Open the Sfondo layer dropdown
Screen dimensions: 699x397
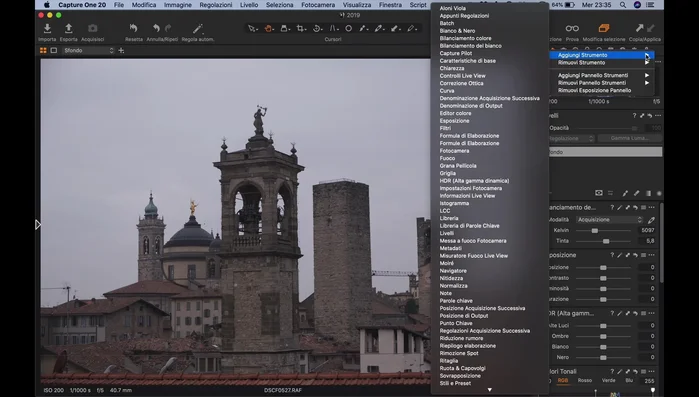[89, 50]
